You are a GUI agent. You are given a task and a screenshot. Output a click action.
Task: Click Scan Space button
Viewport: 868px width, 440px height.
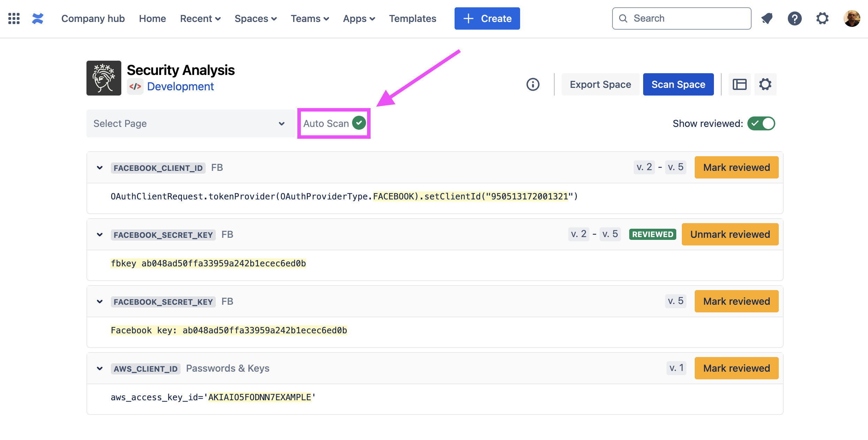pos(678,84)
